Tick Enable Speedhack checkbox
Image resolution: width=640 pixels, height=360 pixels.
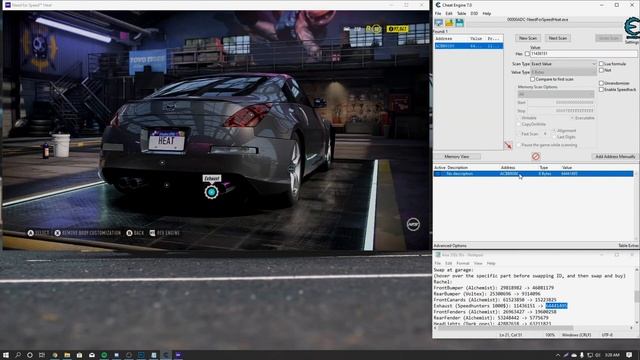tap(601, 89)
